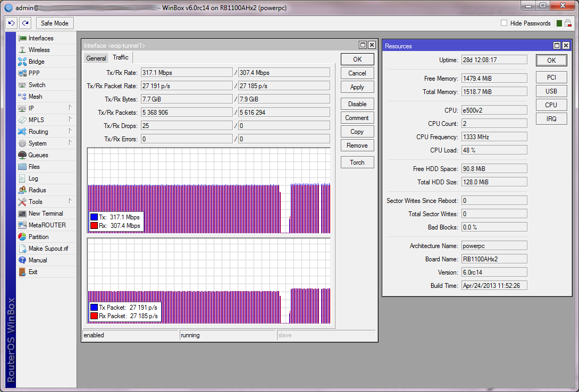Viewport: 579px width, 392px height.
Task: Open the New Terminal icon
Action: (x=22, y=214)
